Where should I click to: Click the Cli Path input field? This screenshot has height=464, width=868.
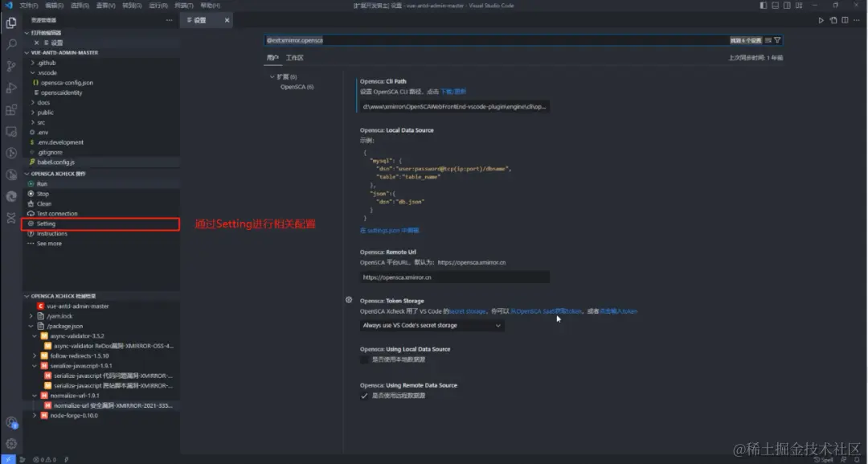[454, 107]
